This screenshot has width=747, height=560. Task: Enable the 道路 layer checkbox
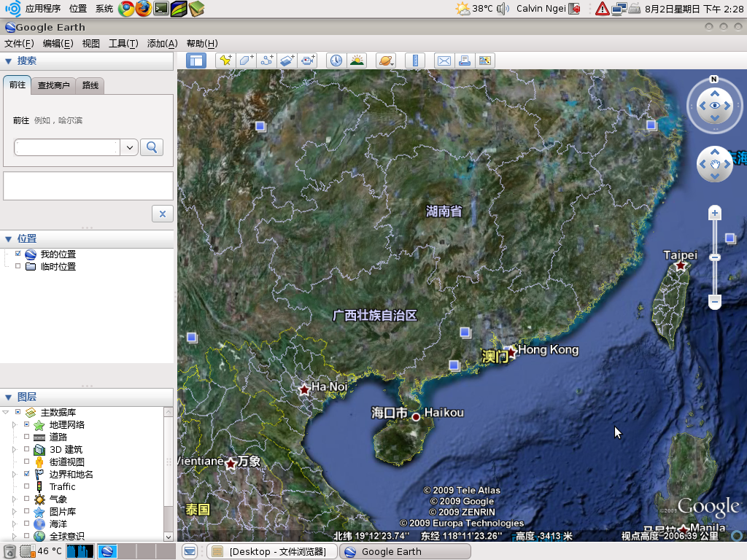[27, 437]
